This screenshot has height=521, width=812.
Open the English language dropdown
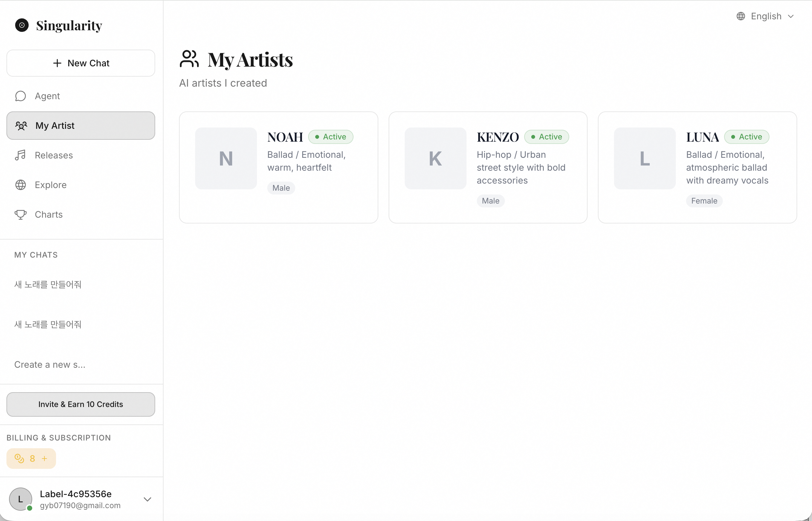[766, 16]
